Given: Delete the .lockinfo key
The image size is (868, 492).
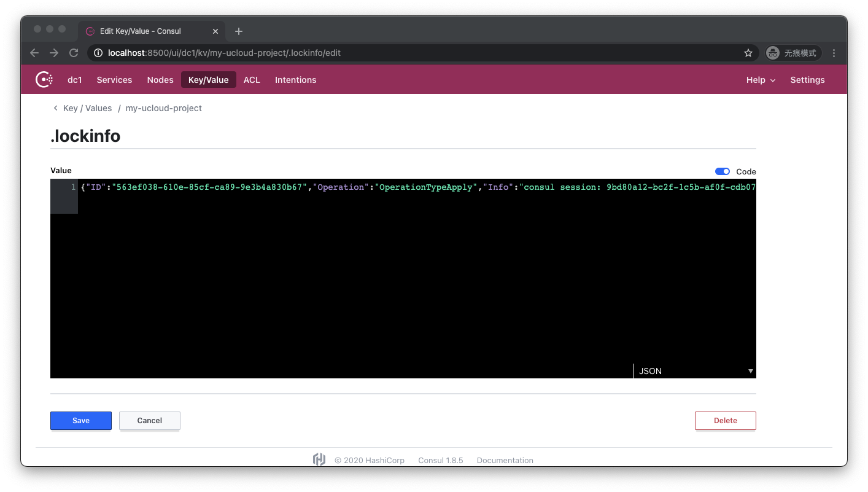Looking at the screenshot, I should coord(726,421).
